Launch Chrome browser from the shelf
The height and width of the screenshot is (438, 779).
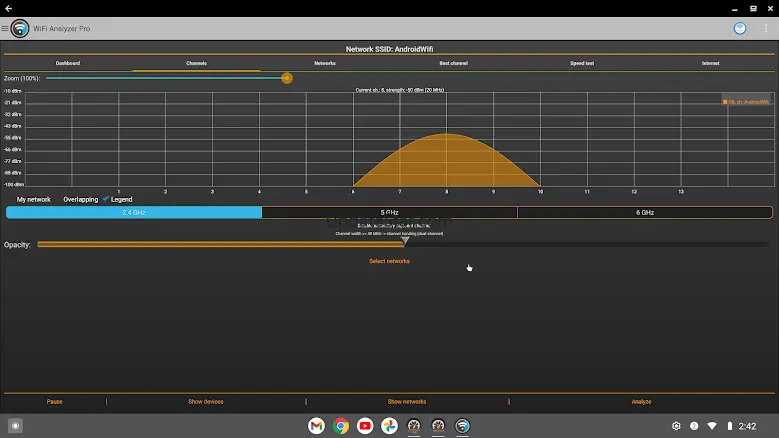click(x=341, y=426)
